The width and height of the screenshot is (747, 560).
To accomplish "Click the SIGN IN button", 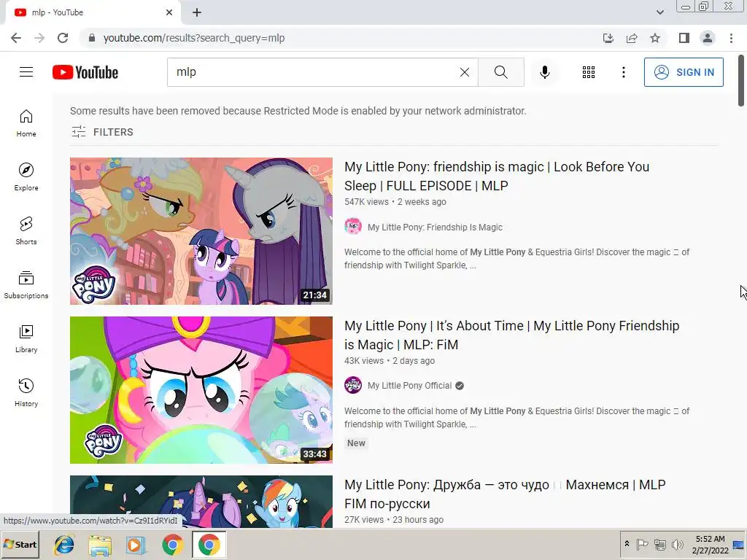I will click(x=684, y=72).
